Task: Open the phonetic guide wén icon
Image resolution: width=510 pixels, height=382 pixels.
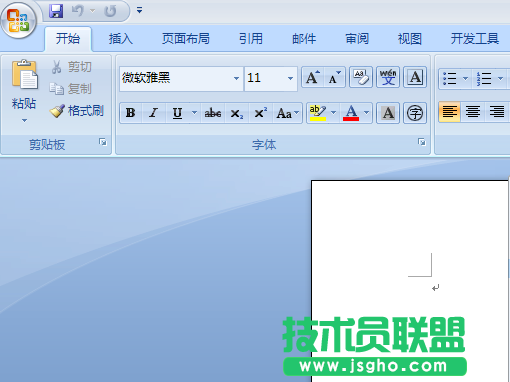Action: [388, 77]
